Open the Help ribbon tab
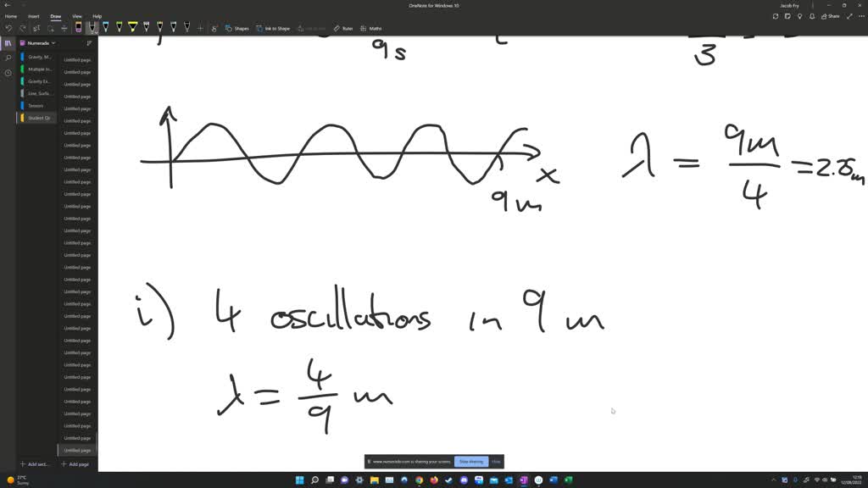Image resolution: width=868 pixels, height=488 pixels. coord(97,17)
